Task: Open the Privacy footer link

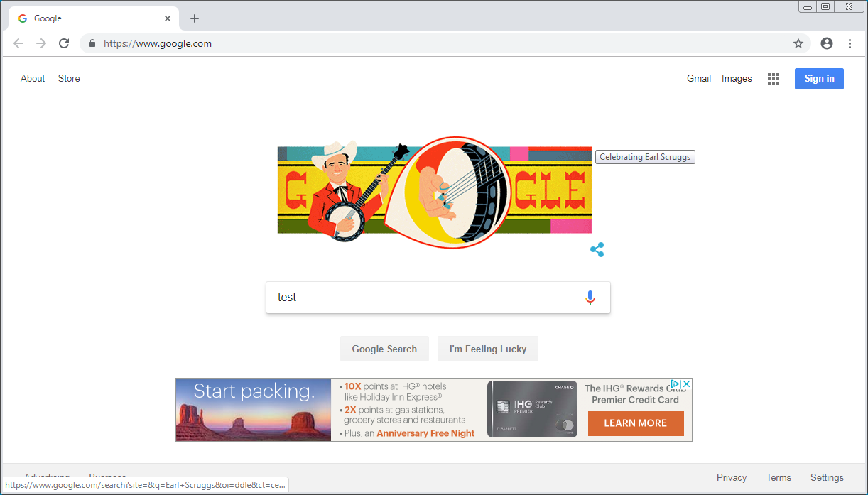Action: (732, 478)
